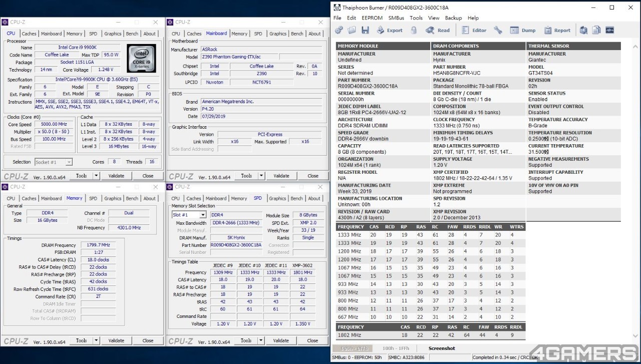Click the CPU-Z title icon of the CPU window
This screenshot has width=641, height=364.
click(5, 22)
